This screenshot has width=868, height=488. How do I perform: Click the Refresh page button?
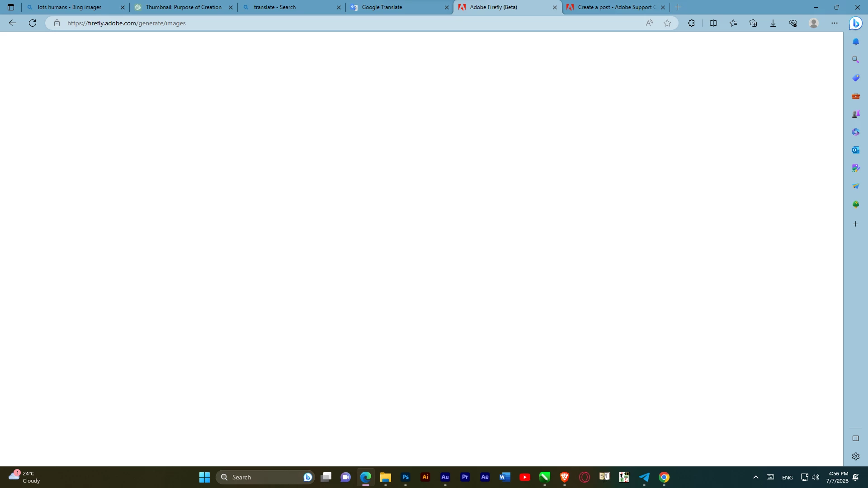(x=33, y=23)
